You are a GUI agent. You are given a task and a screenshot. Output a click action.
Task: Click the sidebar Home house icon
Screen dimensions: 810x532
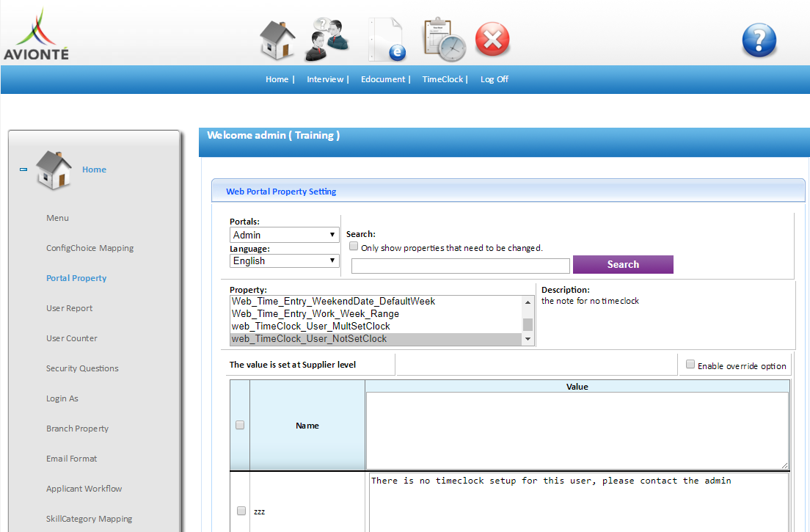(x=54, y=170)
